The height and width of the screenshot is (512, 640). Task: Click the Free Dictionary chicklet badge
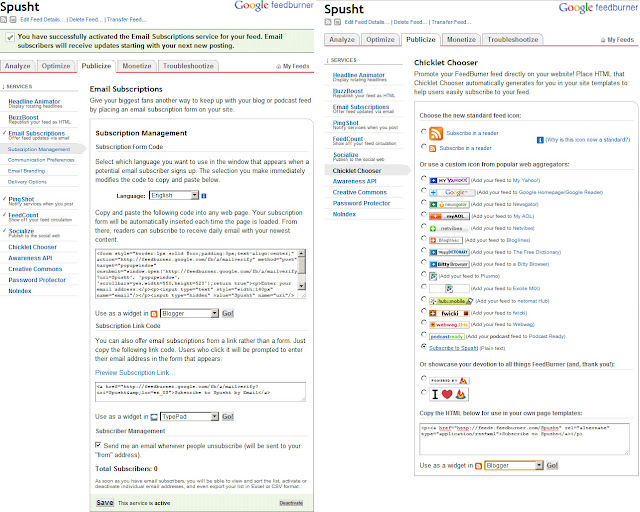click(449, 252)
